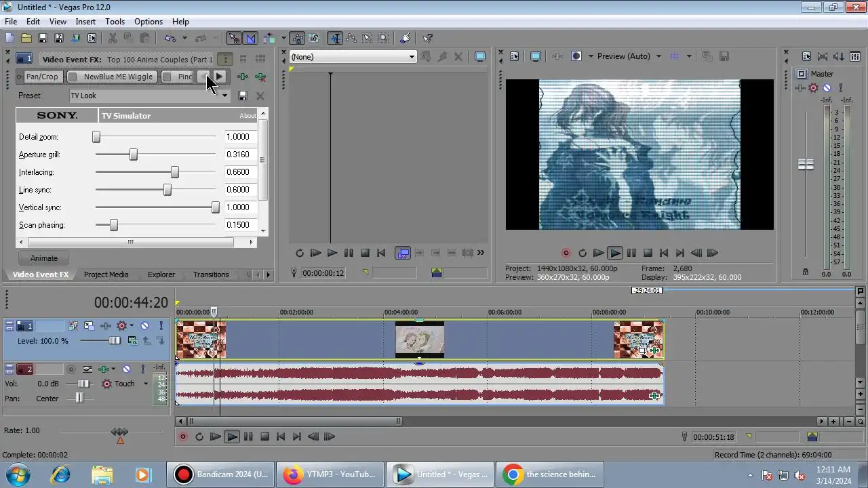Cut the selection with the scissors icon

[x=113, y=39]
